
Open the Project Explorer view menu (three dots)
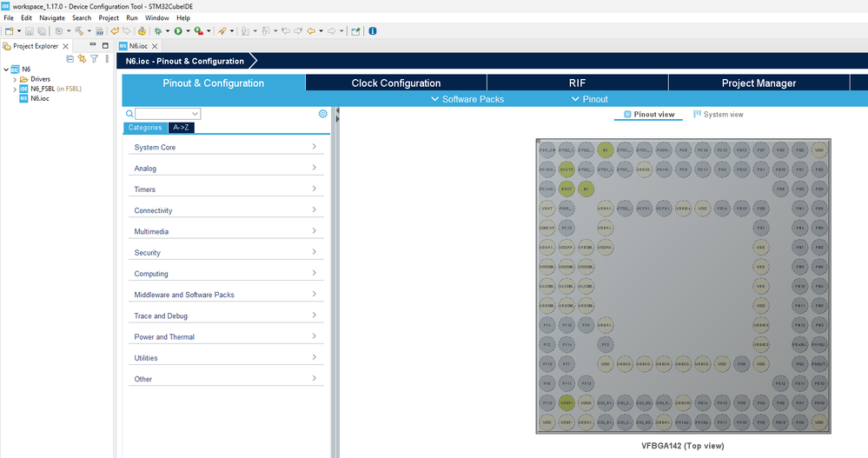107,59
